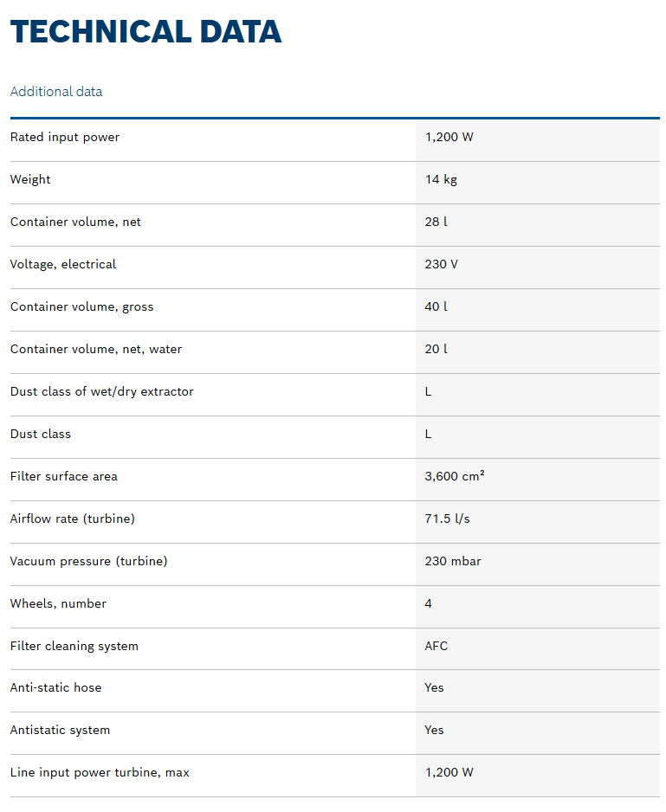Select the Additional data tab
Viewport: 666px width, 812px height.
pos(56,92)
